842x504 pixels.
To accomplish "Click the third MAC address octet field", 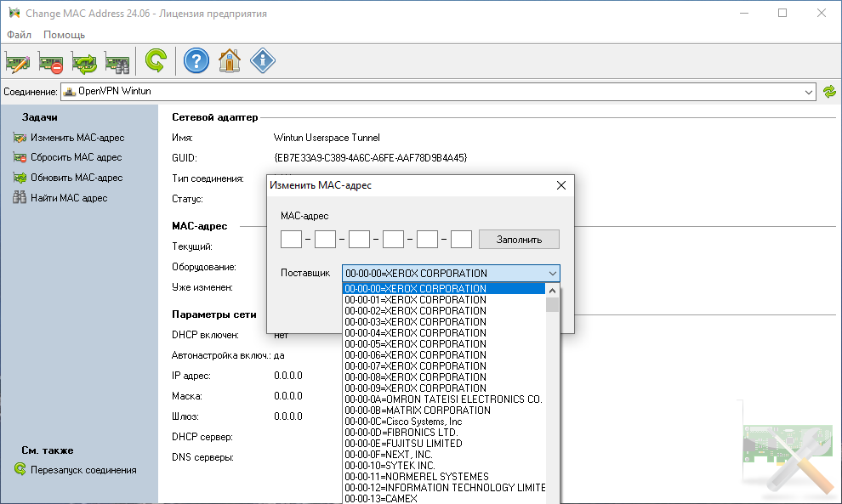I will click(x=359, y=240).
